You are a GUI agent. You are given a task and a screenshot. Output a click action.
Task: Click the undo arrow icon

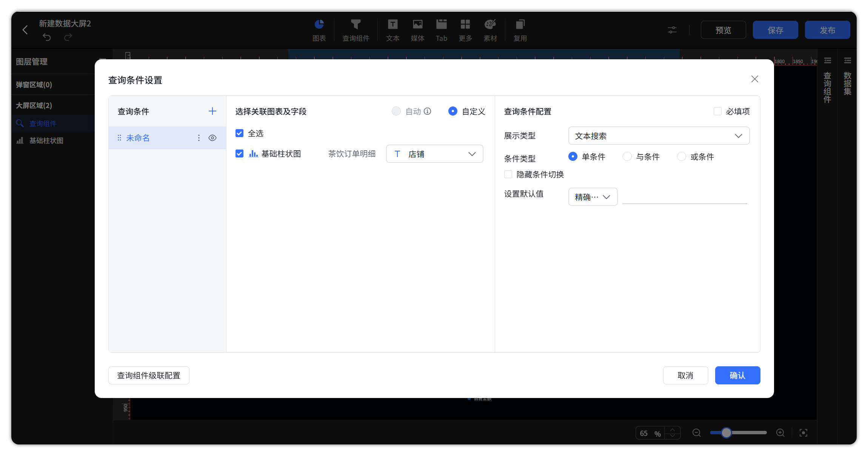(x=47, y=37)
